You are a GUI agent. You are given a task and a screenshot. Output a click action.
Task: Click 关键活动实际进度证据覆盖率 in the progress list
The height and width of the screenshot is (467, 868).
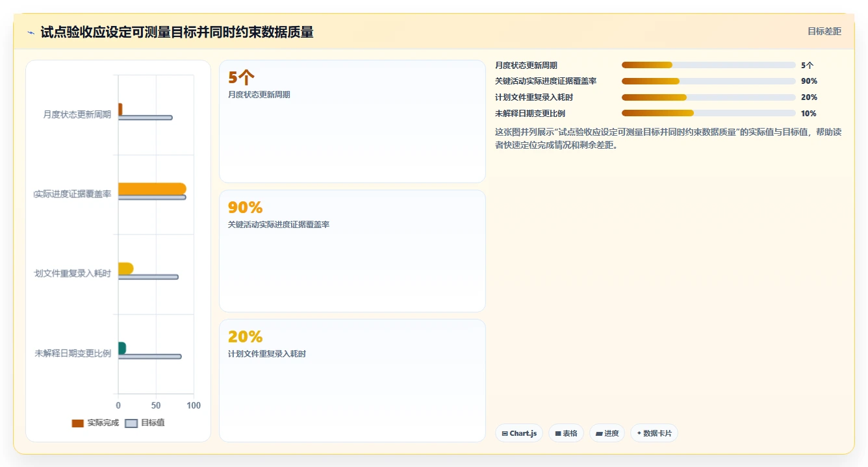pos(546,81)
